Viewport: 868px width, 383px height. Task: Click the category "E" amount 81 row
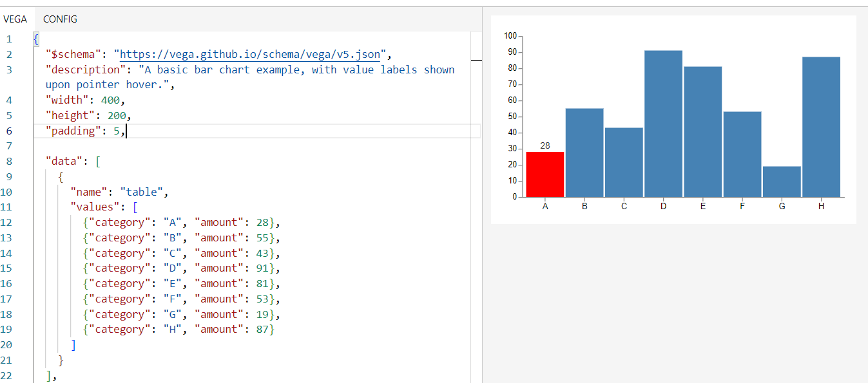[x=182, y=284]
